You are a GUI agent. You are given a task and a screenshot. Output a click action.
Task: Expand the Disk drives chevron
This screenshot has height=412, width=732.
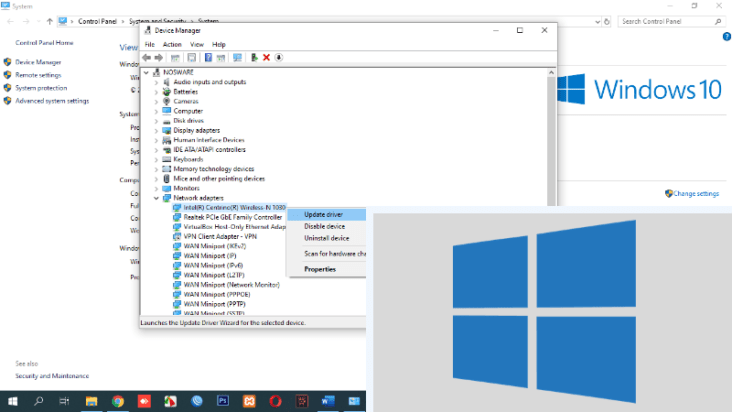pos(156,121)
